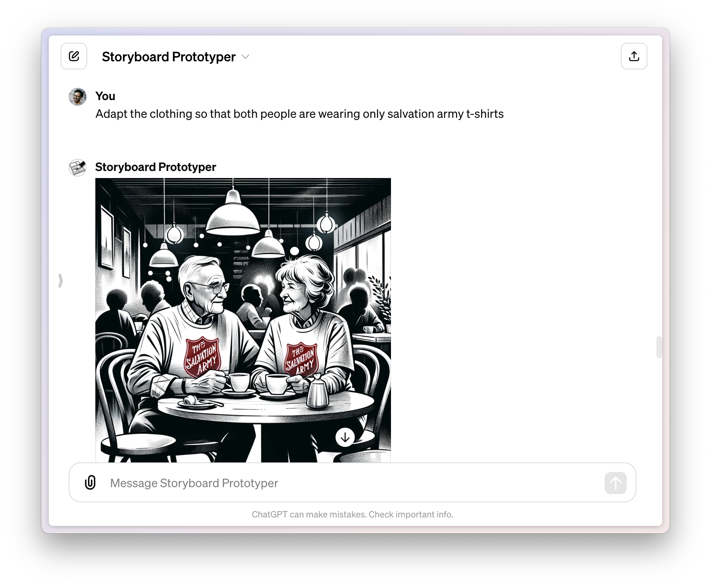Click the ChatGPT can make mistakes disclaimer

pos(352,514)
